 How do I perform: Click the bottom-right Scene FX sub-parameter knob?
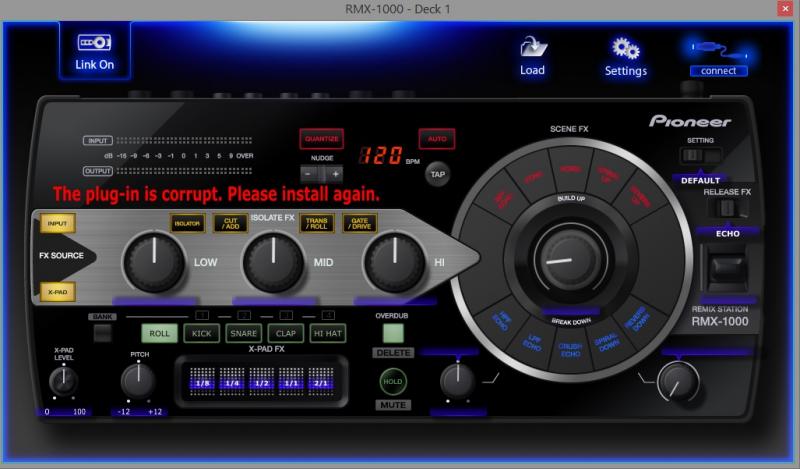click(x=679, y=382)
